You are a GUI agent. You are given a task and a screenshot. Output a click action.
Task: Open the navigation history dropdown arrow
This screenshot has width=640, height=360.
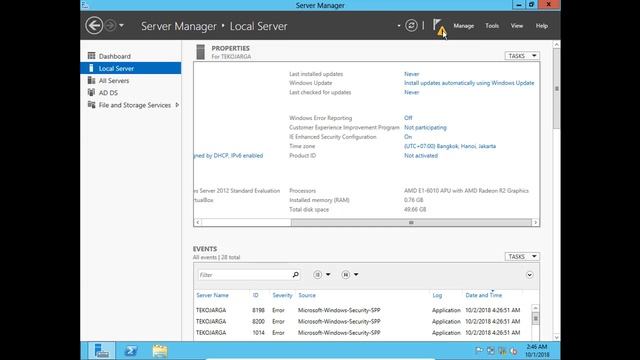[121, 26]
